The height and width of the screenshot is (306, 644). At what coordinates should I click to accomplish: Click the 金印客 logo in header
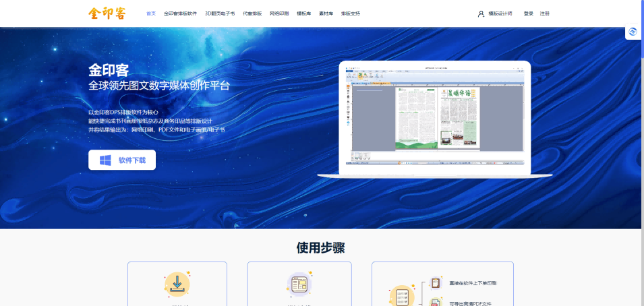click(106, 13)
